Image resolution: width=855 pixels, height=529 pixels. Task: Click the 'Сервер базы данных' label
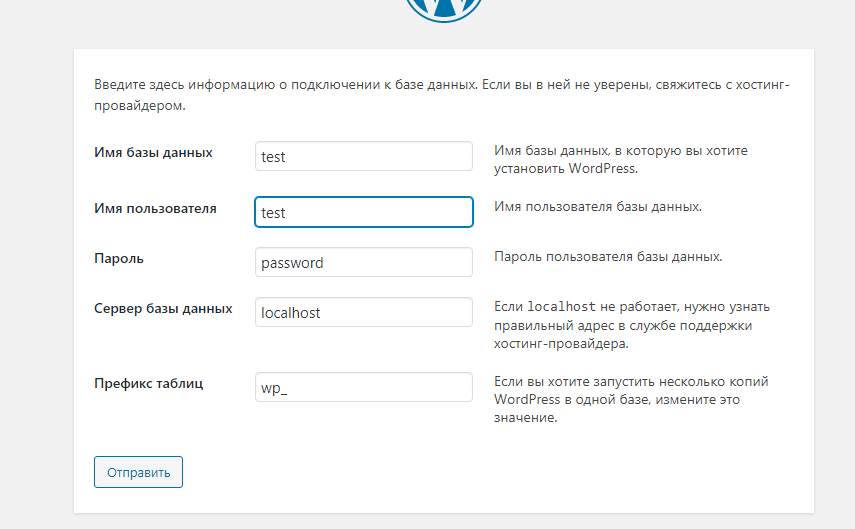click(x=163, y=309)
